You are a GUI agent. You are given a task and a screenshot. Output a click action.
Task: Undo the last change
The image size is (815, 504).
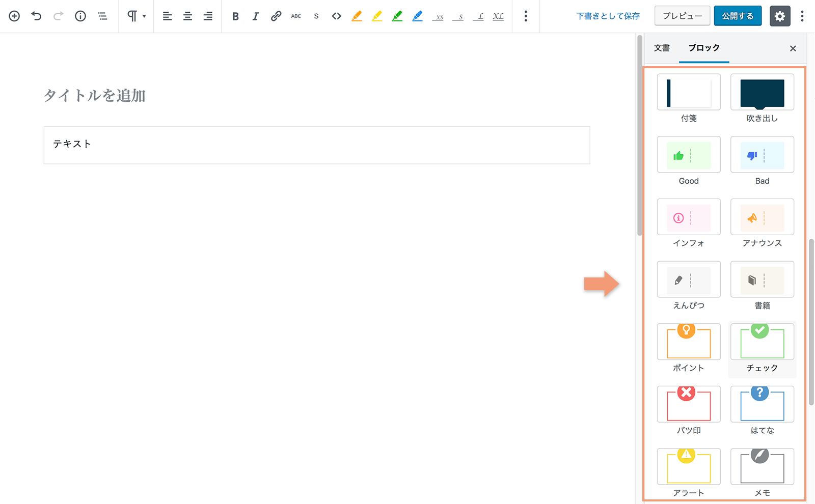[36, 16]
